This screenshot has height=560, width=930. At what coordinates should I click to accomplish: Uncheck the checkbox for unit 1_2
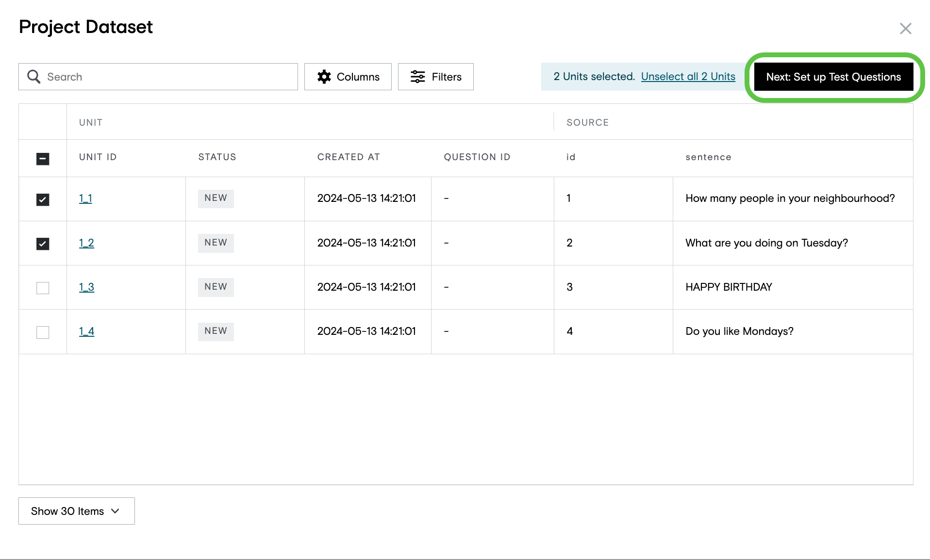pos(43,244)
